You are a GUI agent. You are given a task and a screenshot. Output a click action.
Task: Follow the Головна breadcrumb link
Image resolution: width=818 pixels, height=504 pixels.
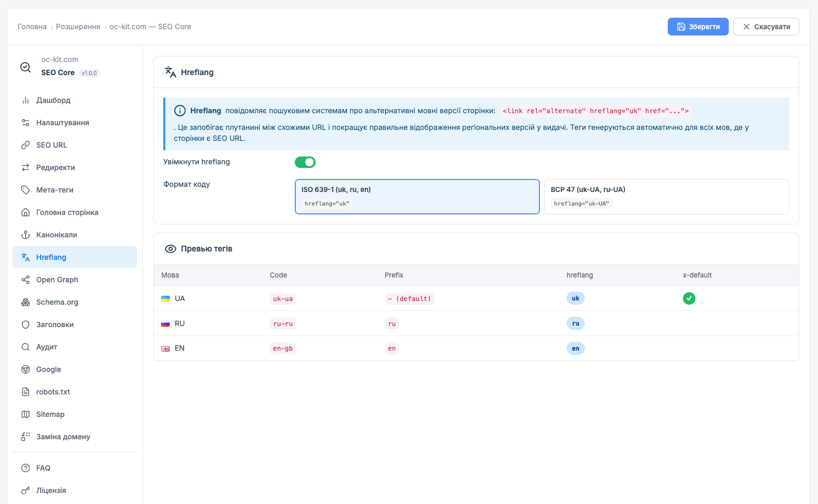(x=32, y=27)
